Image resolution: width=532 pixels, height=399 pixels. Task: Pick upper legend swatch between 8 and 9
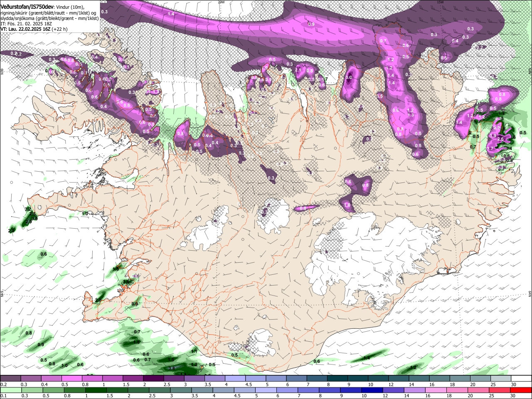tap(337, 378)
